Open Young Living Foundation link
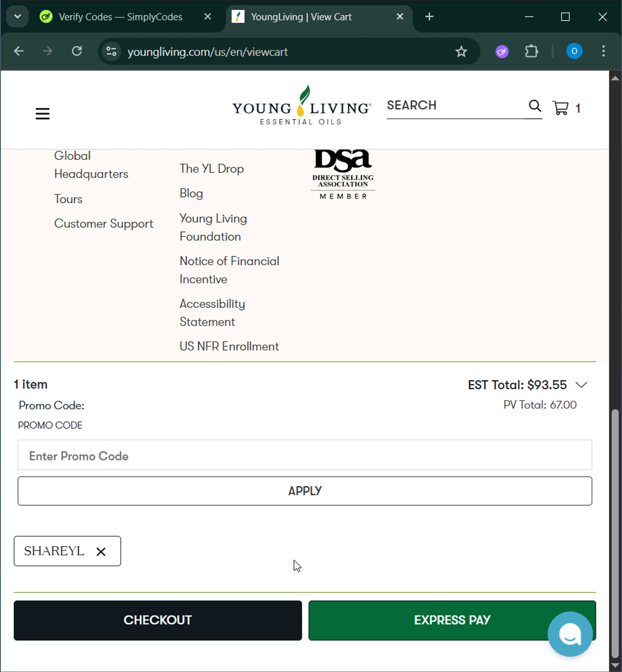 click(x=213, y=228)
